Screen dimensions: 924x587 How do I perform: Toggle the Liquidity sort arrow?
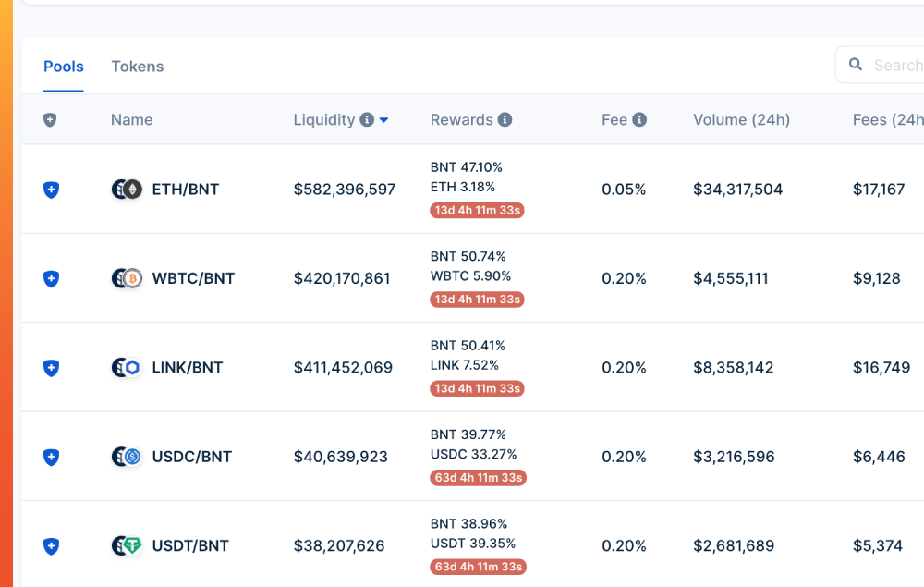point(384,120)
